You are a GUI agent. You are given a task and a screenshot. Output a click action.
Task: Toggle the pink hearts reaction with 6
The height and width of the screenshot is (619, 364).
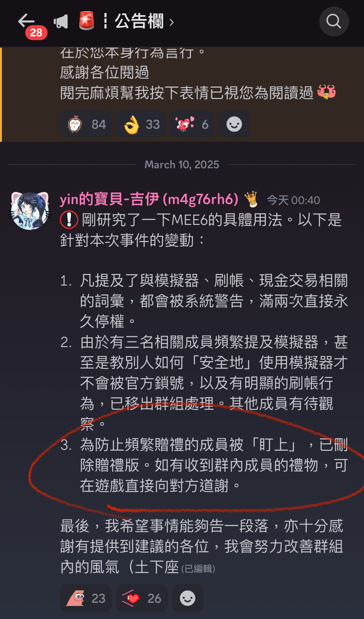192,124
